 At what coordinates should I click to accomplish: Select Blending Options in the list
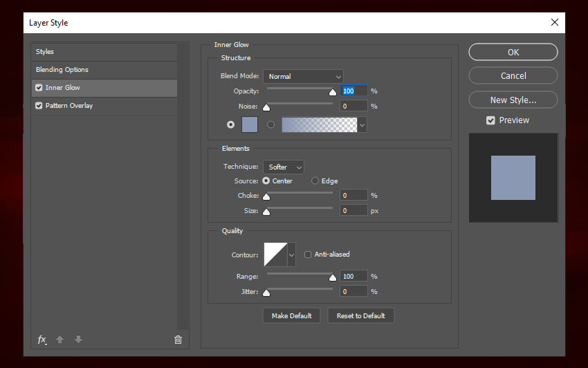(62, 70)
